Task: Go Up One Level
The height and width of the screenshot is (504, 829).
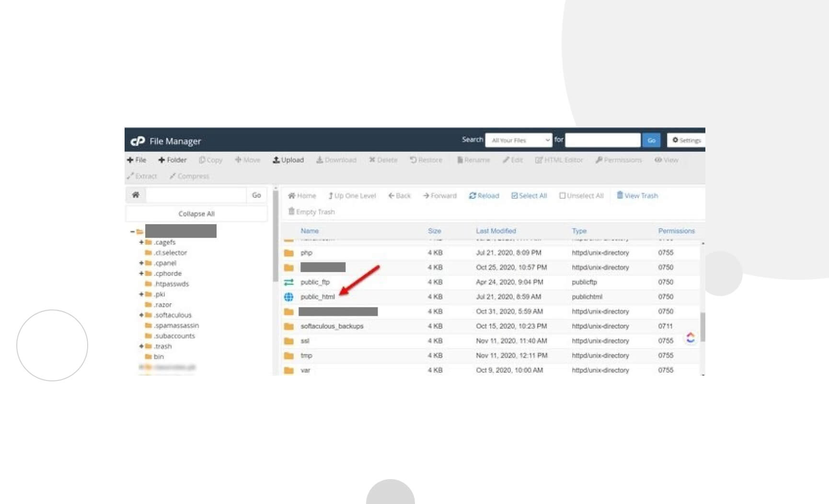Action: 352,195
